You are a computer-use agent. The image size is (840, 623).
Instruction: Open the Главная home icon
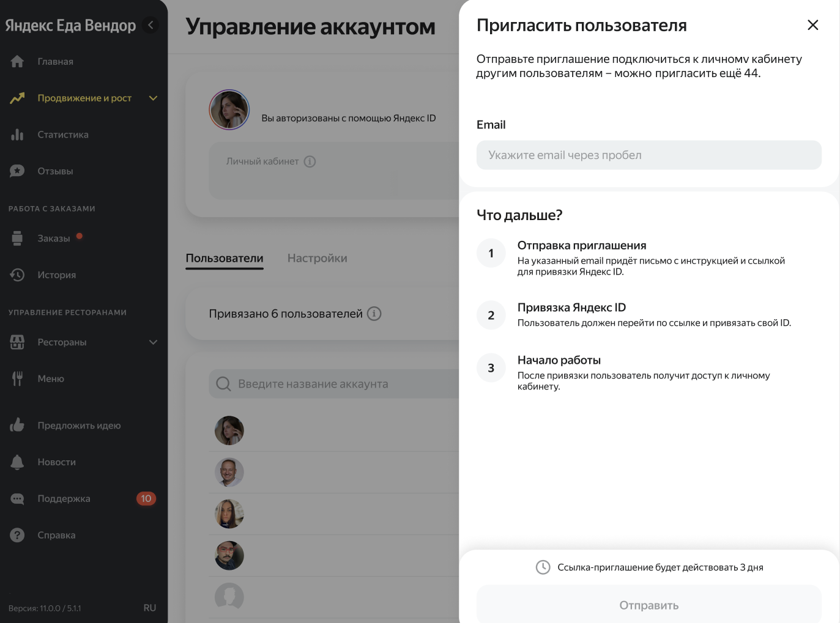click(17, 61)
